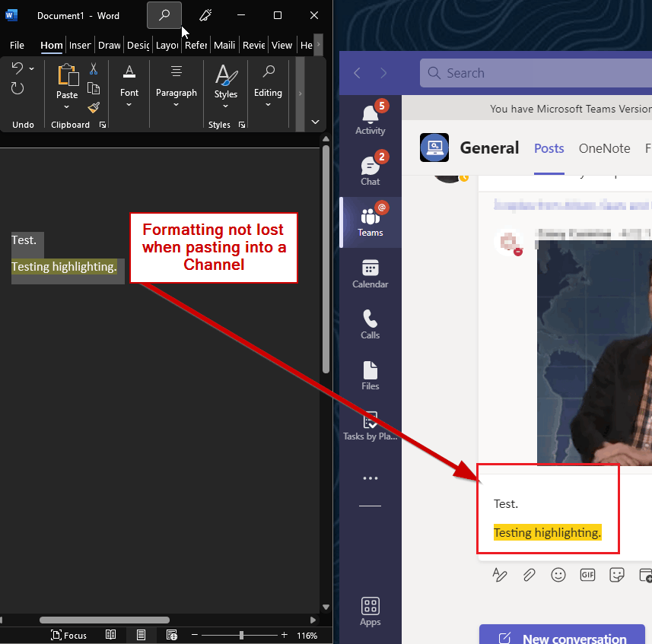Image resolution: width=652 pixels, height=644 pixels.
Task: Open Calls in Teams sidebar
Action: pyautogui.click(x=370, y=325)
